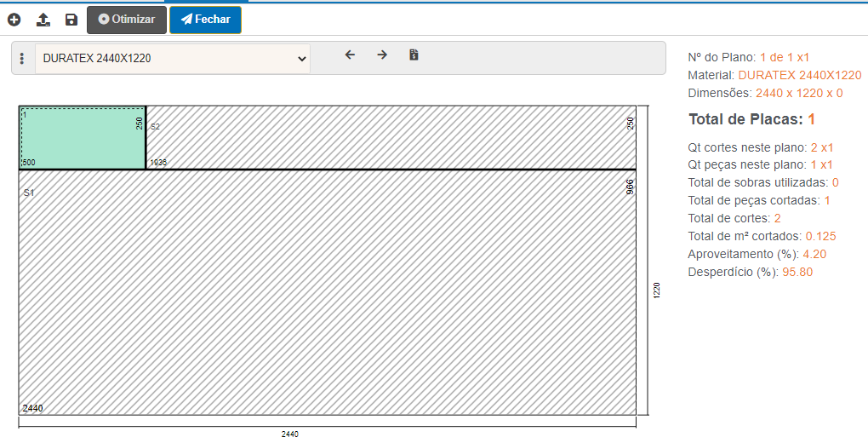Screen dimensions: 868x443
Task: Click the 'Qt cortes neste plano' value
Action: coord(822,147)
